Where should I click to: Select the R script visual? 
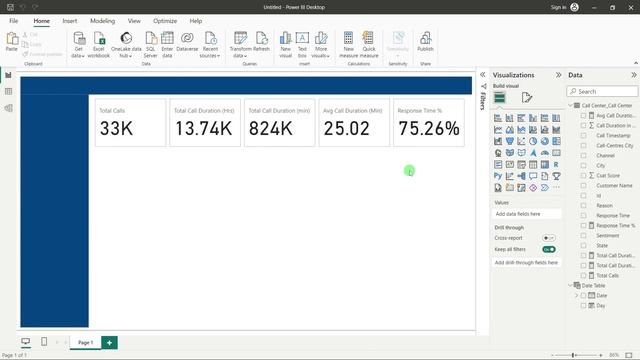556,164
